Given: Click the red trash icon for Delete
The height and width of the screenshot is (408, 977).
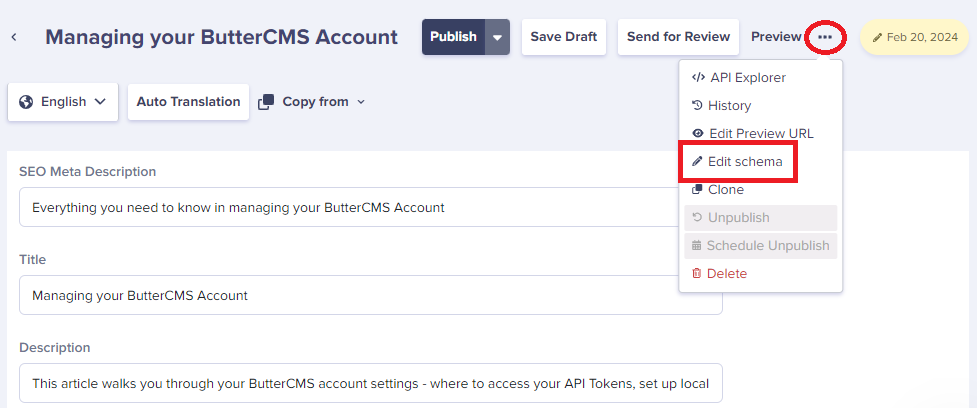Looking at the screenshot, I should click(x=697, y=273).
